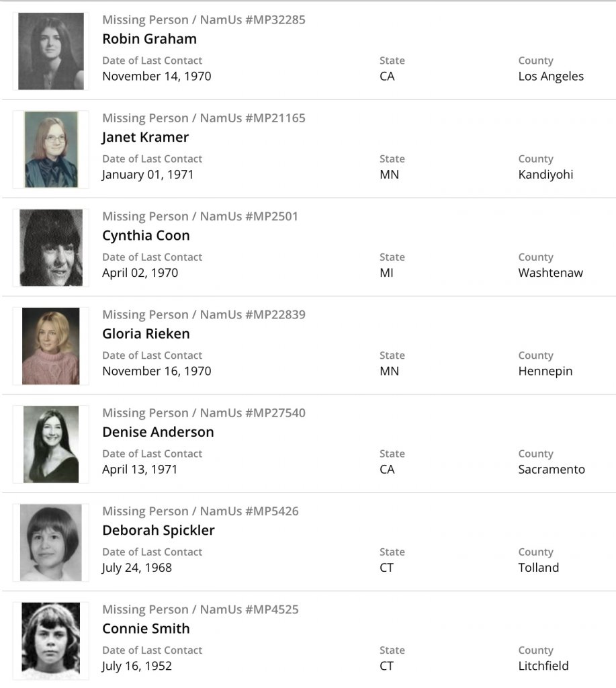Select Gloria Rieken's photo thumbnail
This screenshot has width=616, height=688.
click(51, 346)
